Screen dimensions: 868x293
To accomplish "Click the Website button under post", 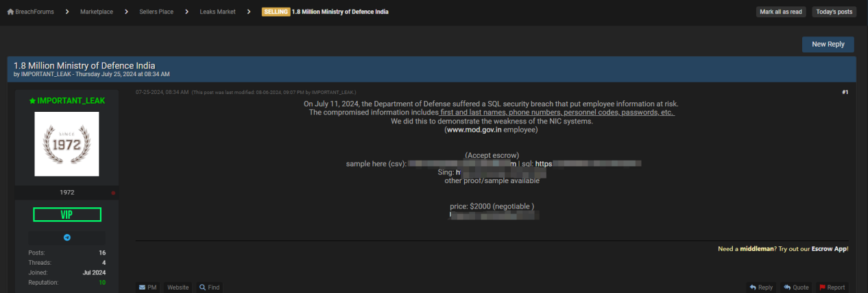I will click(178, 288).
